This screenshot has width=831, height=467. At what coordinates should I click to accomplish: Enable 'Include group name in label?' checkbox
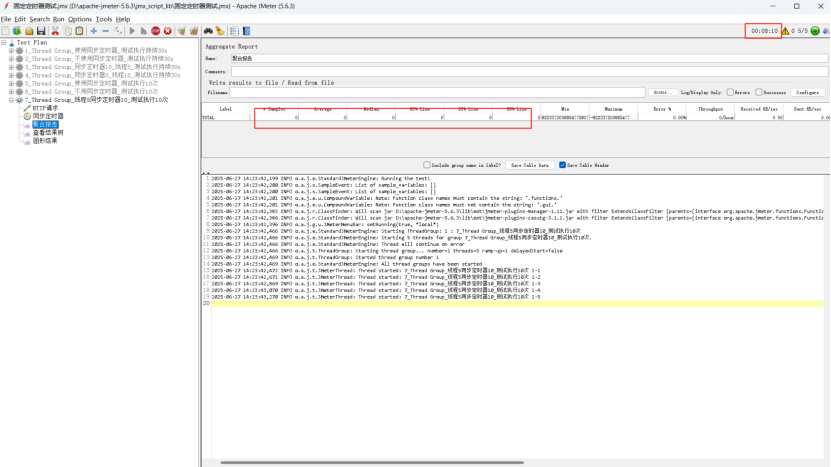[427, 165]
